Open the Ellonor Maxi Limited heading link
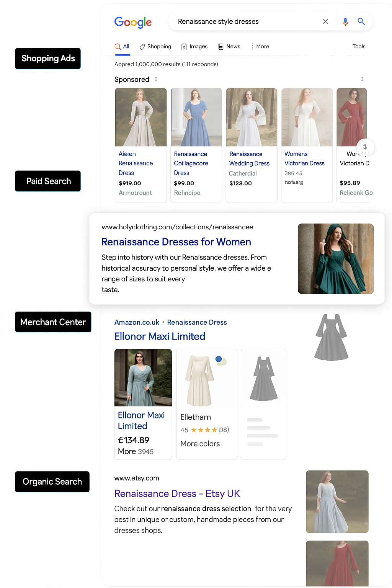 (160, 336)
